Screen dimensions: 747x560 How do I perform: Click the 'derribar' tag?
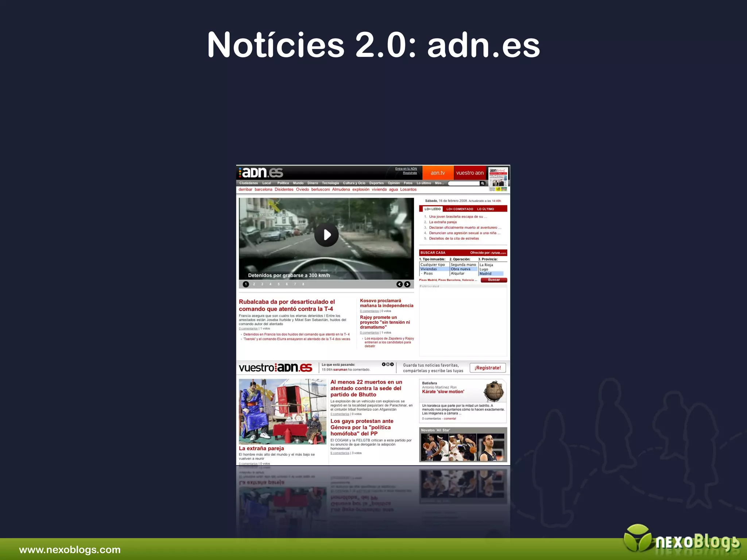(245, 190)
